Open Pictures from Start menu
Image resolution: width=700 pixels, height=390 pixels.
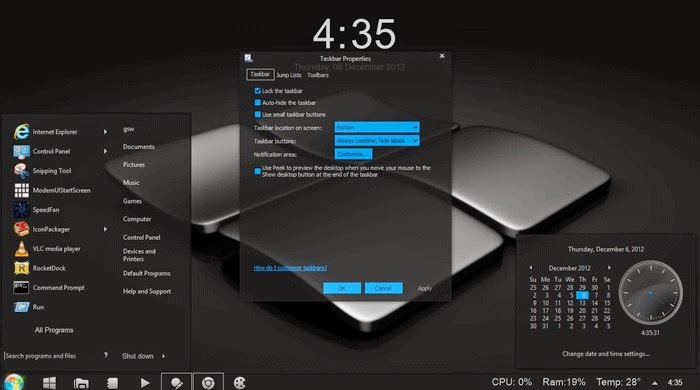(134, 165)
